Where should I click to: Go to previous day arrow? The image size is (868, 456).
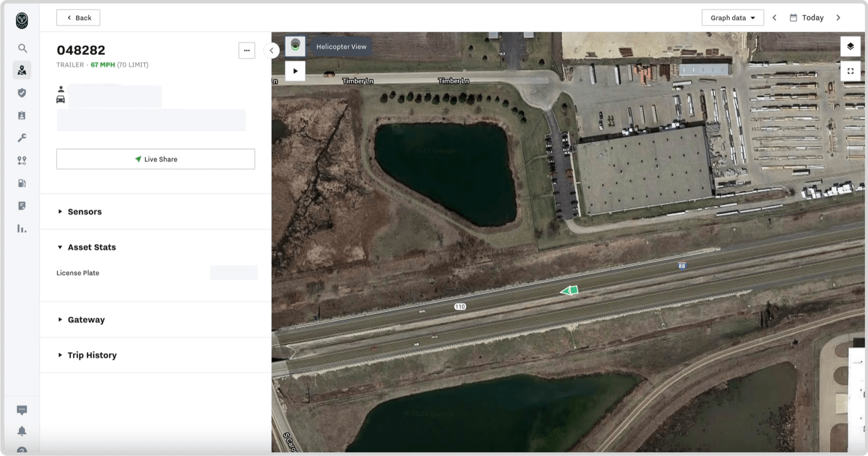(774, 18)
